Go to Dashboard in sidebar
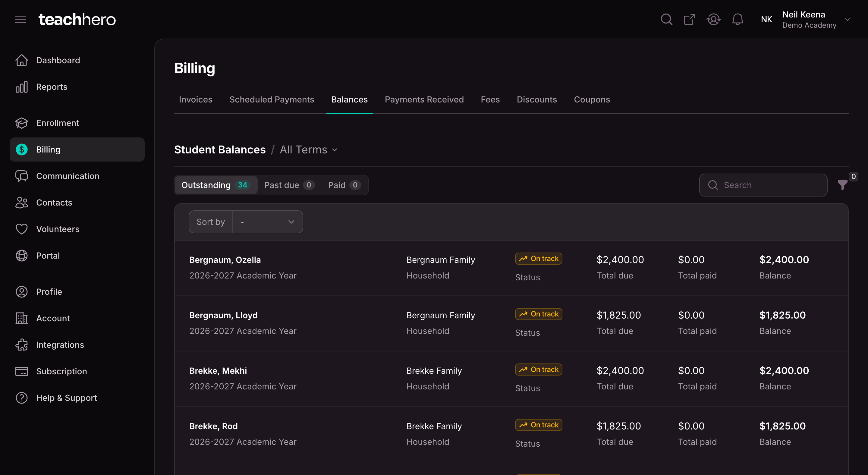This screenshot has height=475, width=868. pyautogui.click(x=77, y=60)
